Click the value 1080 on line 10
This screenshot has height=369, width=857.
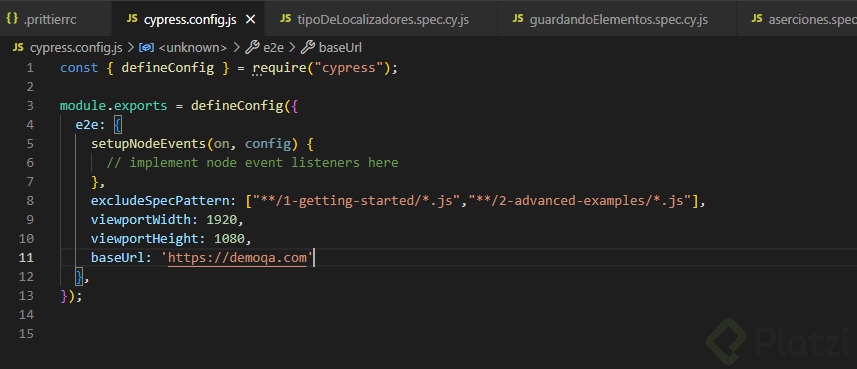click(229, 238)
